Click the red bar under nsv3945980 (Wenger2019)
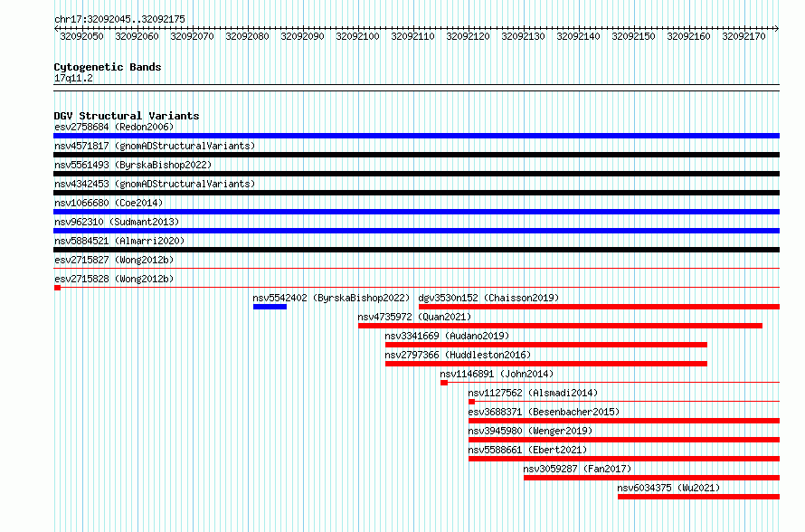805x532 pixels. click(624, 440)
